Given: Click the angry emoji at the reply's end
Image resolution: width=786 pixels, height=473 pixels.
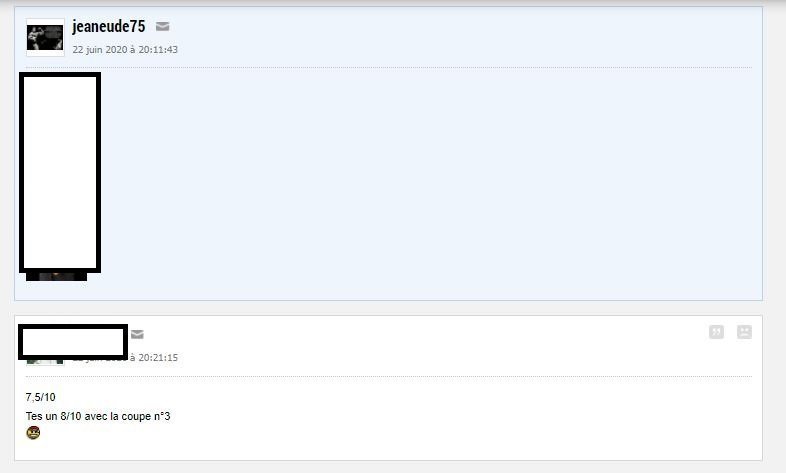Looking at the screenshot, I should [x=33, y=432].
